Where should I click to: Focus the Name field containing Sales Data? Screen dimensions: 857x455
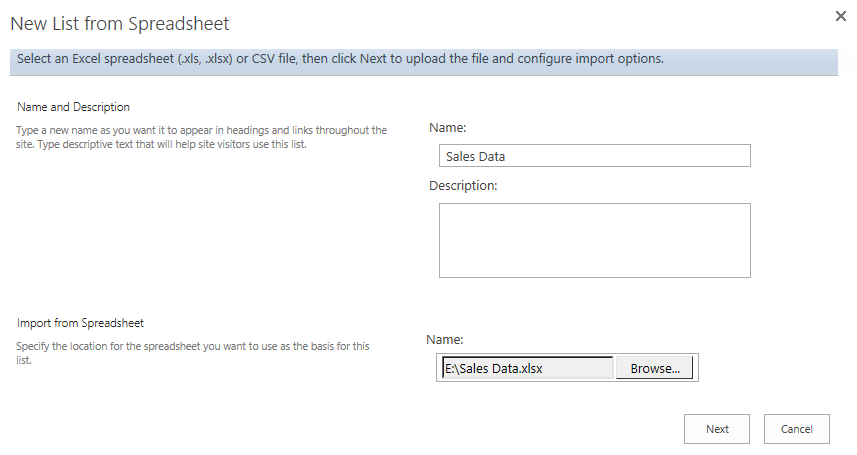pos(595,156)
